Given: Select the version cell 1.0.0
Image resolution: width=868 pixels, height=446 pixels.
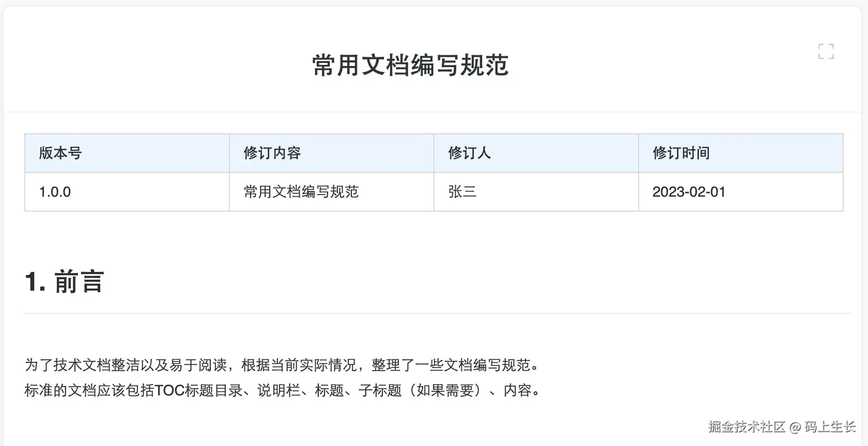Looking at the screenshot, I should pos(55,192).
